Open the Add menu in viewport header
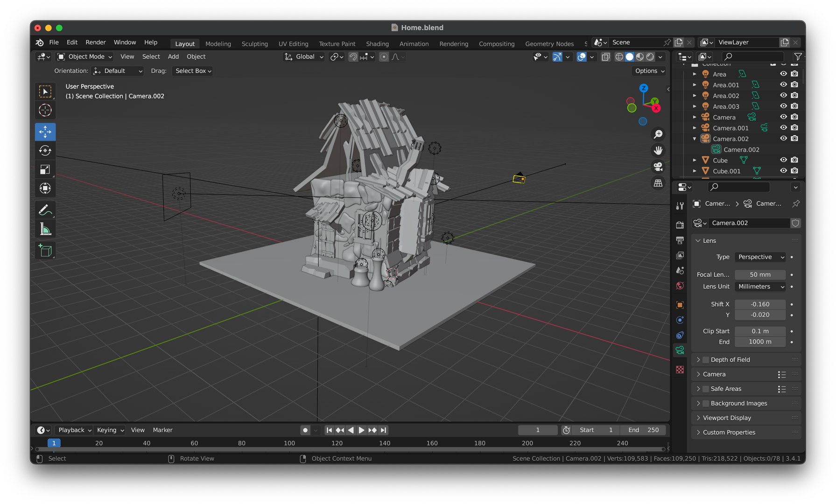This screenshot has width=836, height=504. tap(173, 56)
